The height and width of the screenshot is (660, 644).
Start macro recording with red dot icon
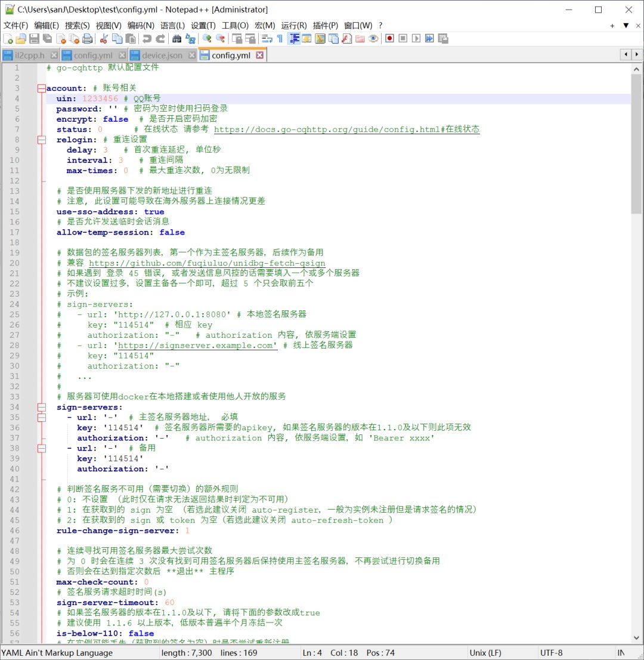click(x=389, y=39)
